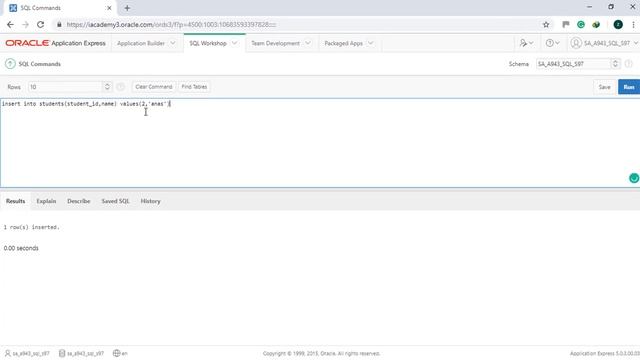Click the Grammarly badge in the editor
This screenshot has height=360, width=640.
tap(633, 178)
